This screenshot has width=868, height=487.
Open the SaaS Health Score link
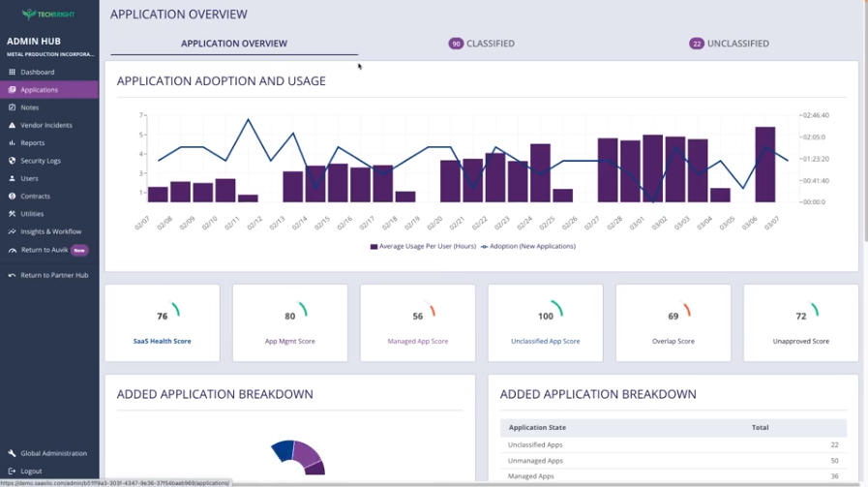163,342
